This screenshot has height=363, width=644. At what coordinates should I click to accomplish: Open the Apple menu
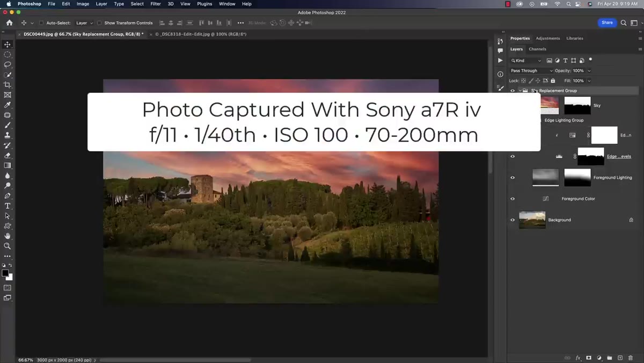[x=8, y=4]
